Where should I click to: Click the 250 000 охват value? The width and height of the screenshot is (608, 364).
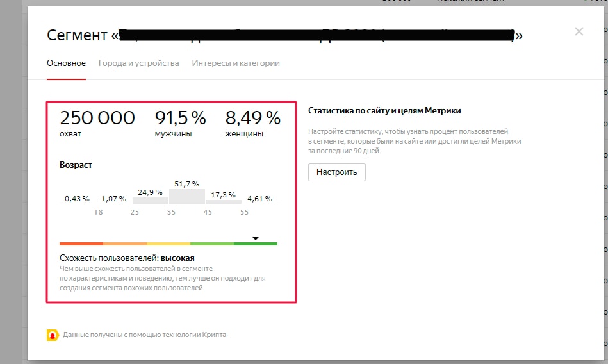click(x=97, y=119)
